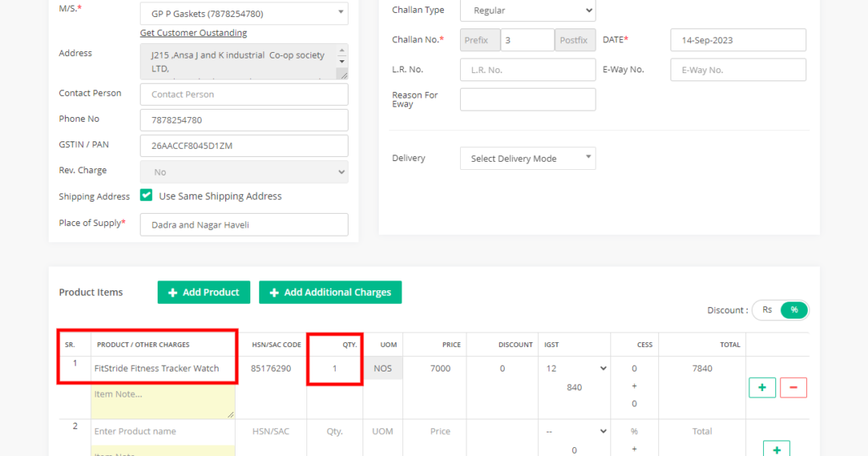Click the Qty field showing 1
Screen dimensions: 868x456
(334, 368)
